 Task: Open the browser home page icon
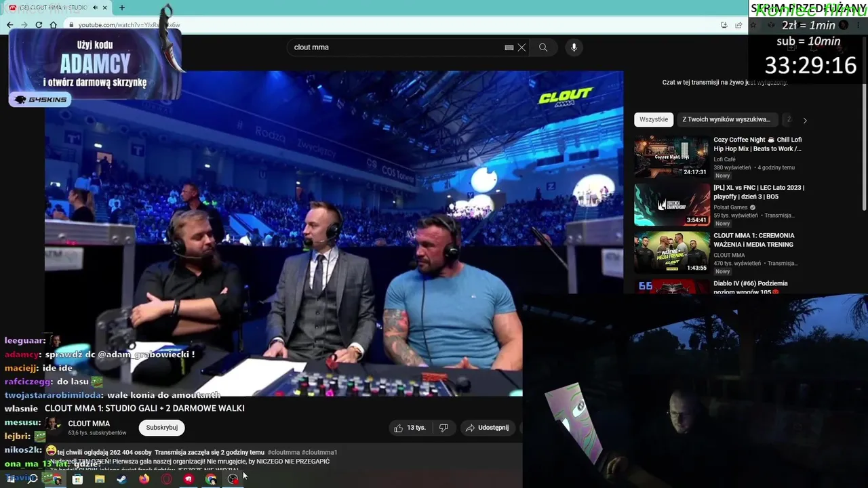(54, 25)
